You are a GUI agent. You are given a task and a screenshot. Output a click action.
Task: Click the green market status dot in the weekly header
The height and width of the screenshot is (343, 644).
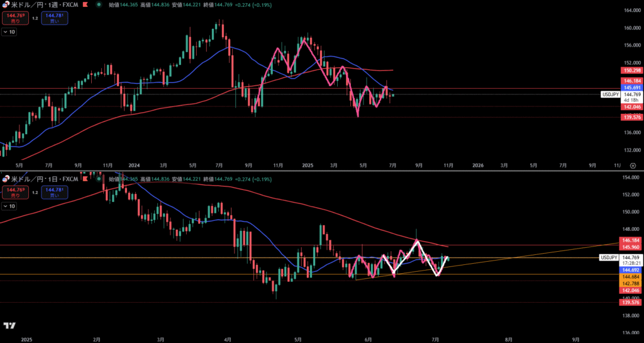[99, 5]
